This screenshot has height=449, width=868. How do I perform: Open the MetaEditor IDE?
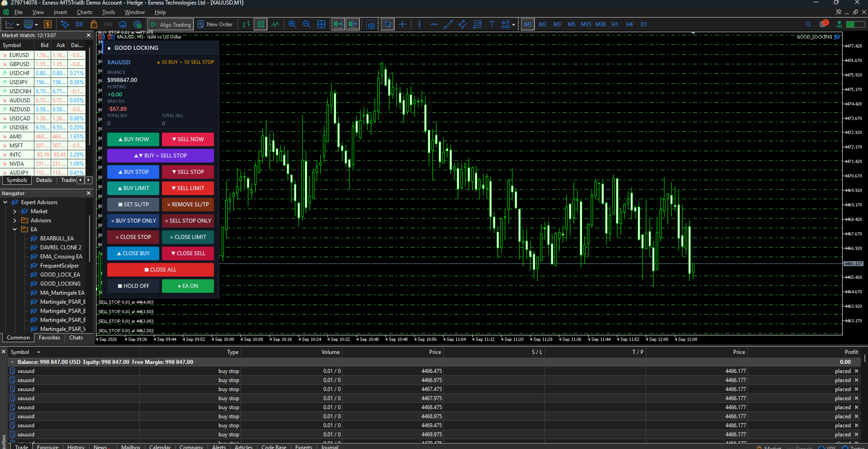(x=79, y=24)
